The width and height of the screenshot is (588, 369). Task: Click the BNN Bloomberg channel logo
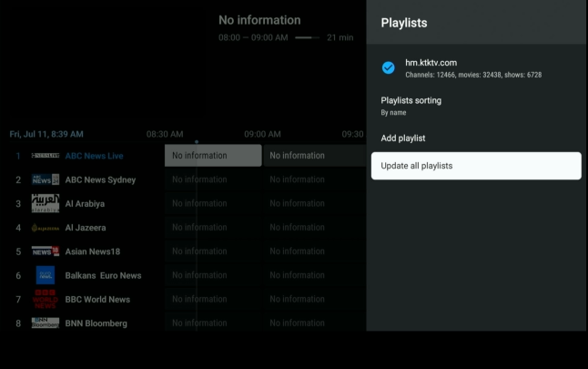click(46, 323)
